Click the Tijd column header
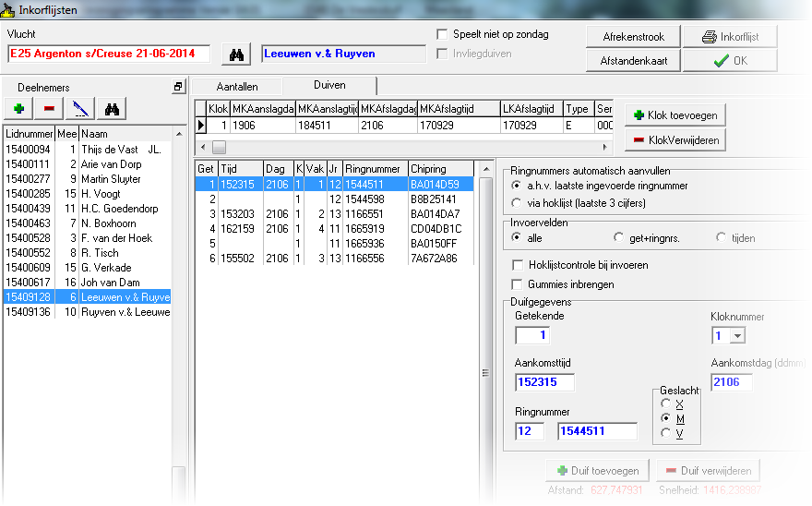This screenshot has width=812, height=506. tap(241, 169)
